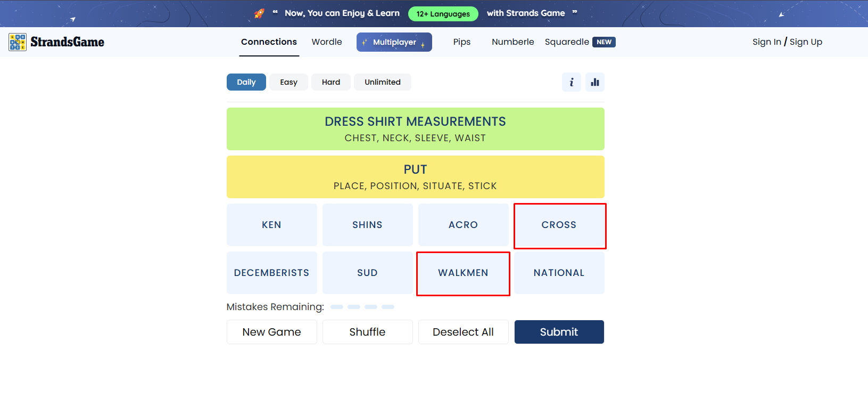Submit the selected words
868x398 pixels.
pos(559,332)
